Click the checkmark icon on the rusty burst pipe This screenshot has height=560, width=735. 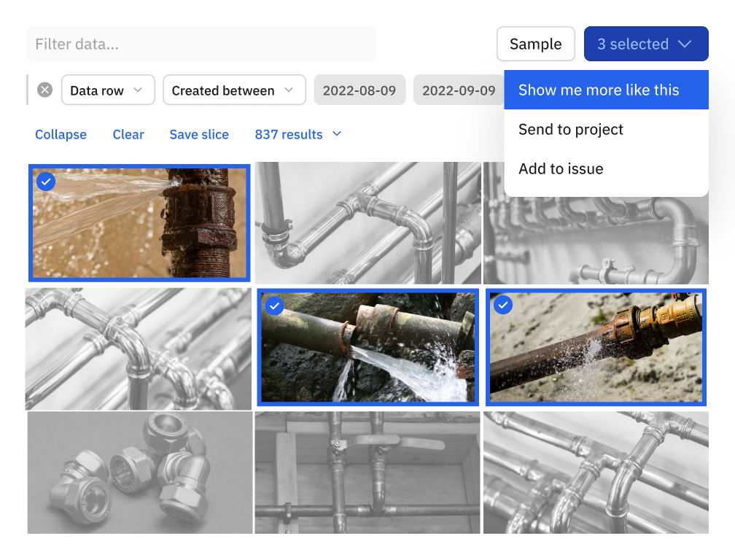point(274,306)
